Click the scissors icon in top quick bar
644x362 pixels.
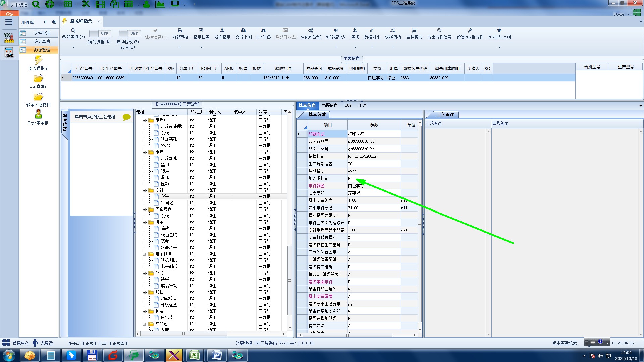click(x=86, y=4)
